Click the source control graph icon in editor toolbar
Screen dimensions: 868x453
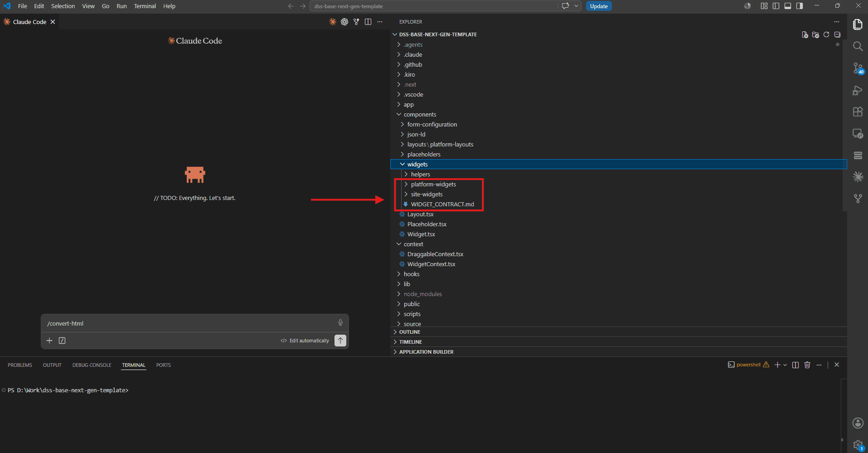[356, 22]
